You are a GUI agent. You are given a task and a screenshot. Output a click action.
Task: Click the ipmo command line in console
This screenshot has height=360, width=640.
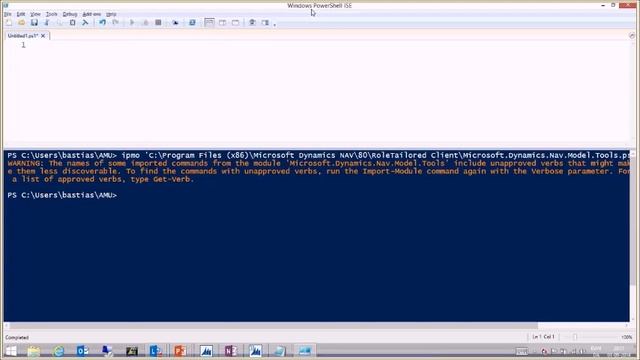pyautogui.click(x=318, y=156)
